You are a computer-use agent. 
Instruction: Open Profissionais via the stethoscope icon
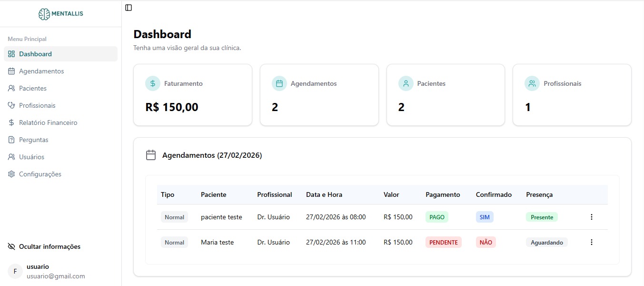tap(10, 105)
